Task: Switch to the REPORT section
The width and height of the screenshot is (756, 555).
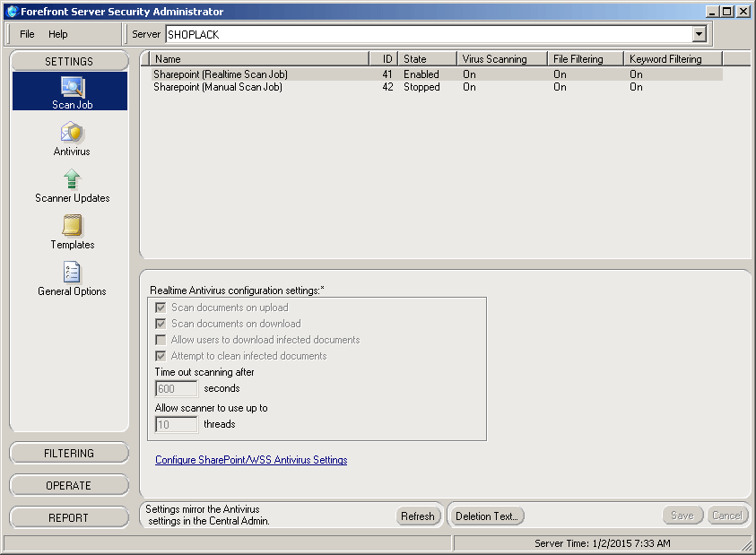Action: click(x=69, y=518)
